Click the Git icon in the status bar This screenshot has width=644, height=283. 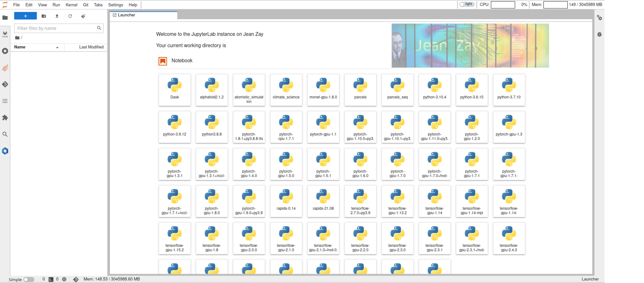76,279
